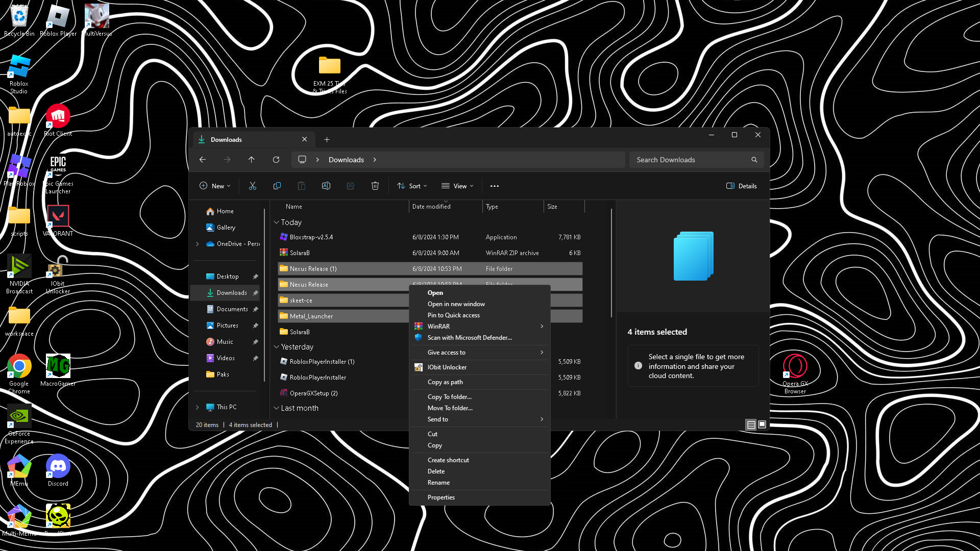Open the Sort dropdown
The height and width of the screenshot is (551, 980).
click(412, 186)
